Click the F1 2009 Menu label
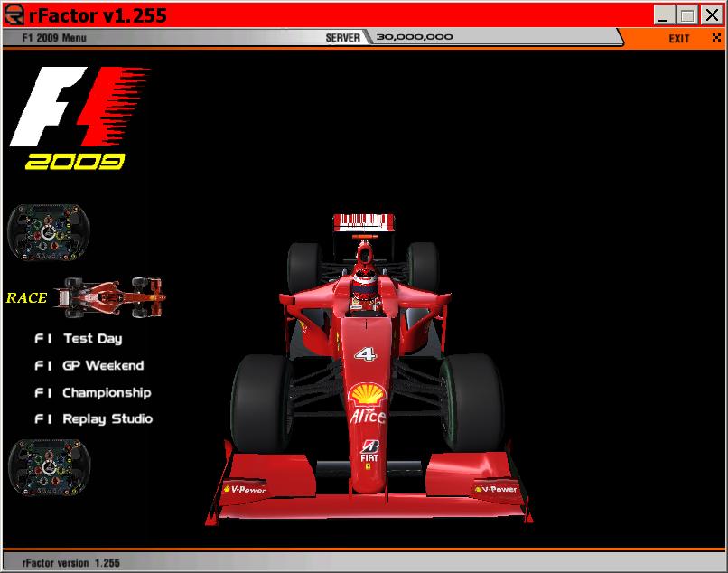Image resolution: width=728 pixels, height=573 pixels. 54,38
